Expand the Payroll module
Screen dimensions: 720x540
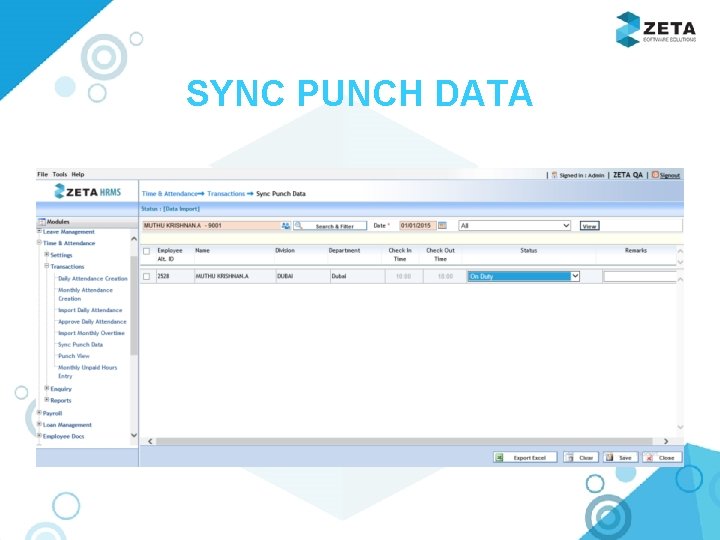point(39,412)
